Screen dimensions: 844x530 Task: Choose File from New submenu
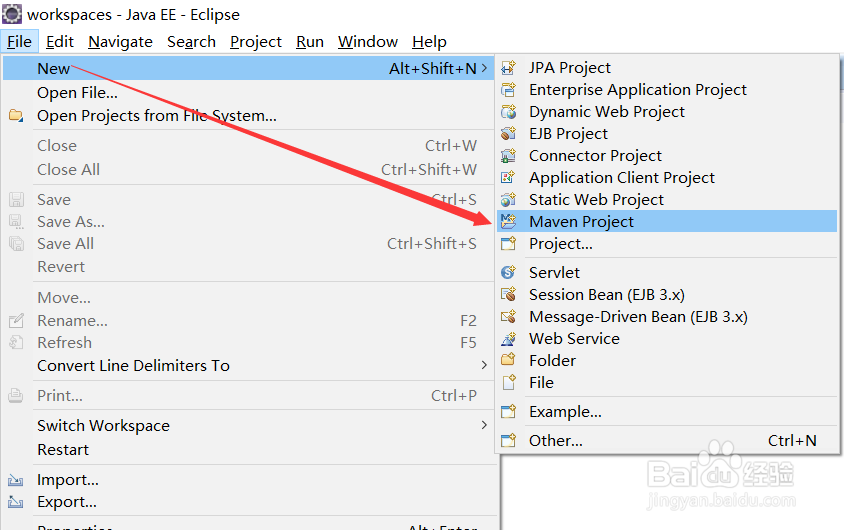pyautogui.click(x=667, y=382)
